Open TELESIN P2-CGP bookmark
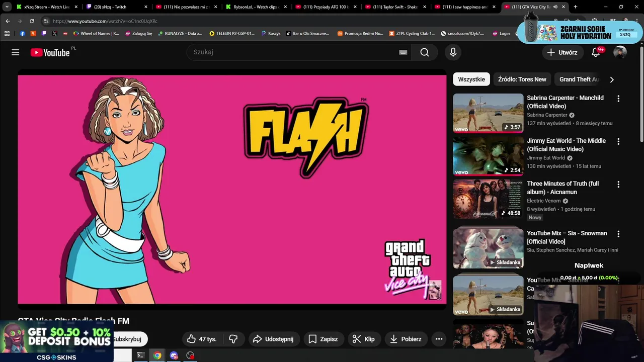644x362 pixels. tap(232, 33)
